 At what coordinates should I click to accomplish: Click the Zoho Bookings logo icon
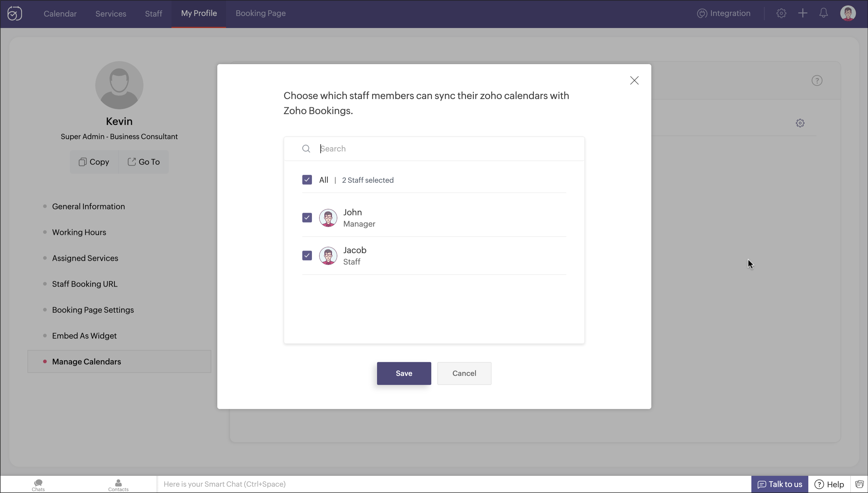14,14
